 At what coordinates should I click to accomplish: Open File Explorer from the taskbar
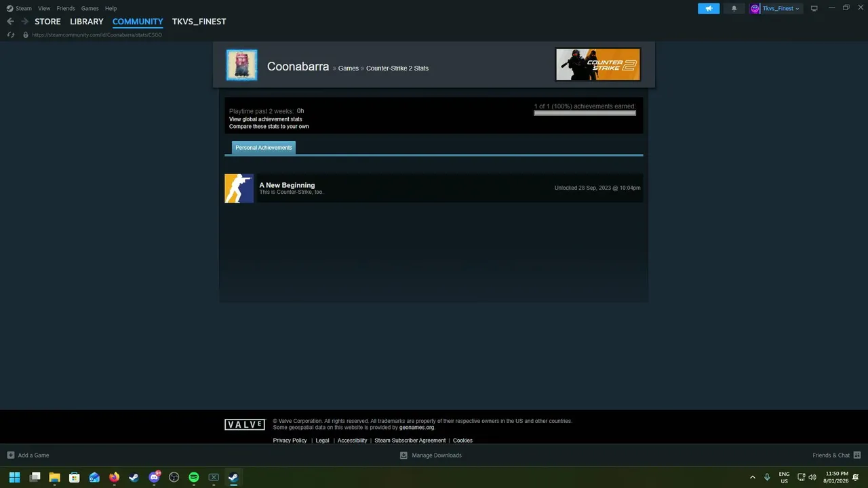coord(54,477)
